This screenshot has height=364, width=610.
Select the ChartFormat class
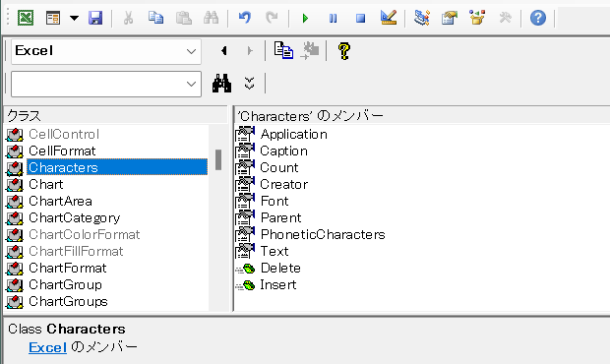67,268
